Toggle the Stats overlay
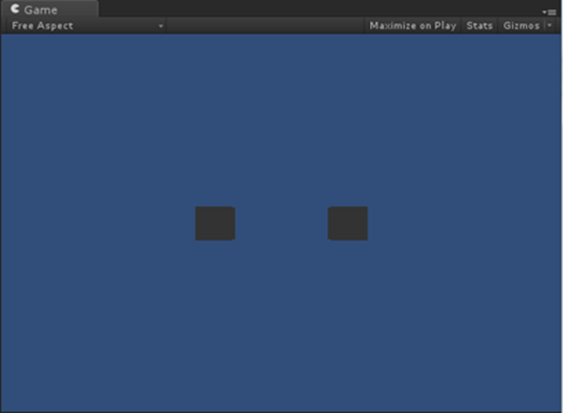The height and width of the screenshot is (413, 563). (x=479, y=26)
